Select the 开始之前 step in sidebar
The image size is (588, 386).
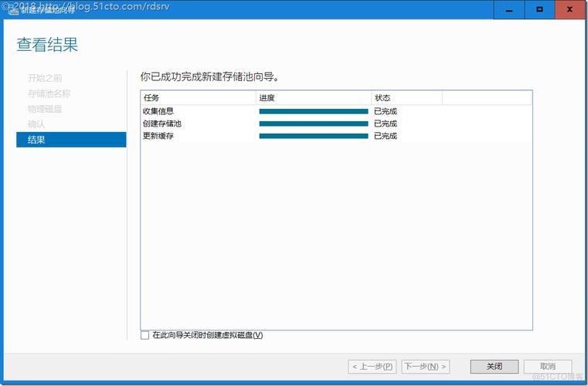[45, 78]
